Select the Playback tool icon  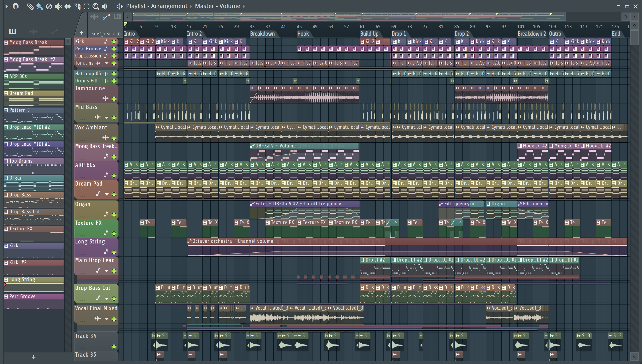(x=105, y=6)
